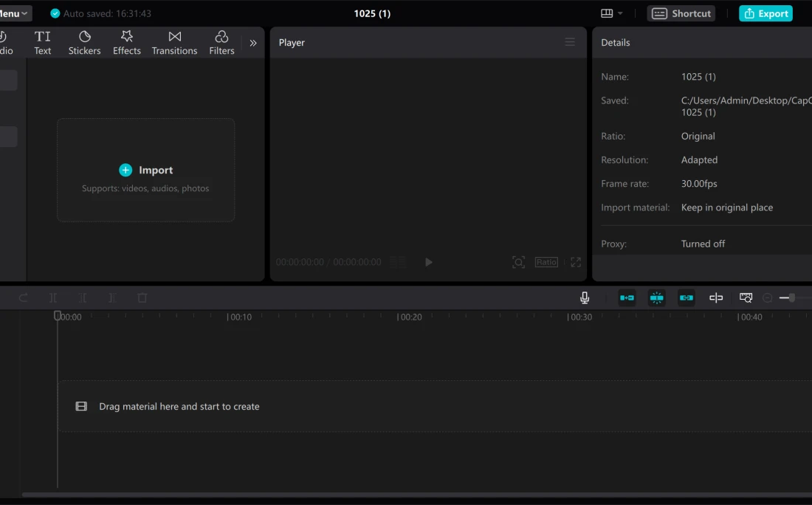Screen dimensions: 812x505
Task: Click the record voiceover microphone icon
Action: click(x=585, y=298)
